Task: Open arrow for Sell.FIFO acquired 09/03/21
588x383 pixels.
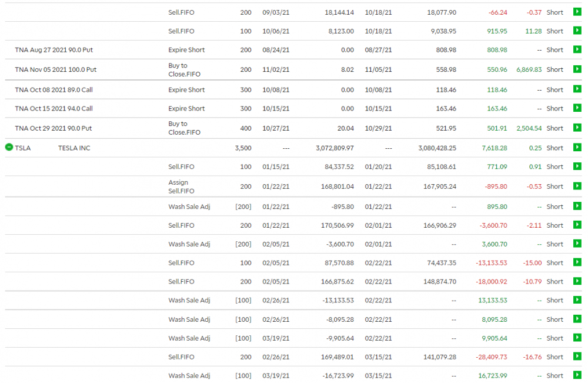Action: click(x=577, y=12)
